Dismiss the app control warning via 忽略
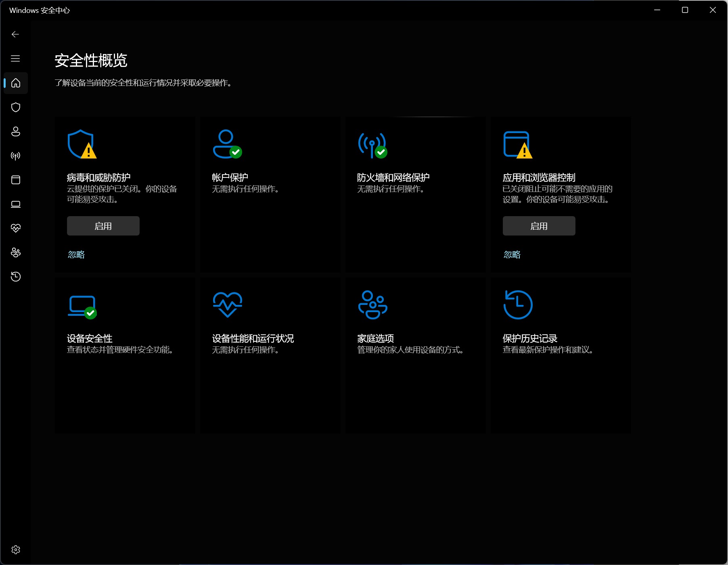 [x=512, y=254]
